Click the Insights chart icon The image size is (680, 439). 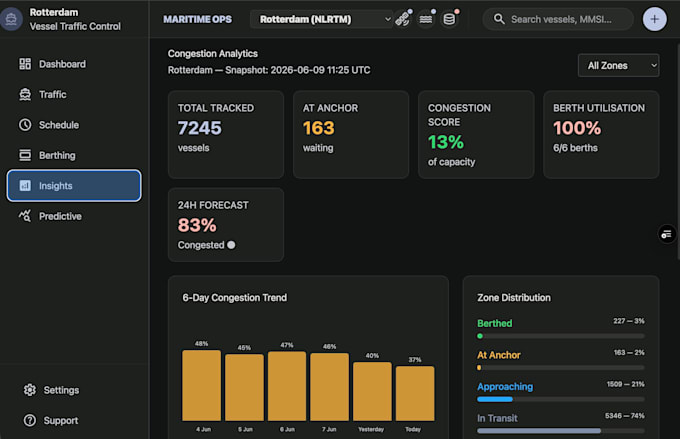coord(25,186)
